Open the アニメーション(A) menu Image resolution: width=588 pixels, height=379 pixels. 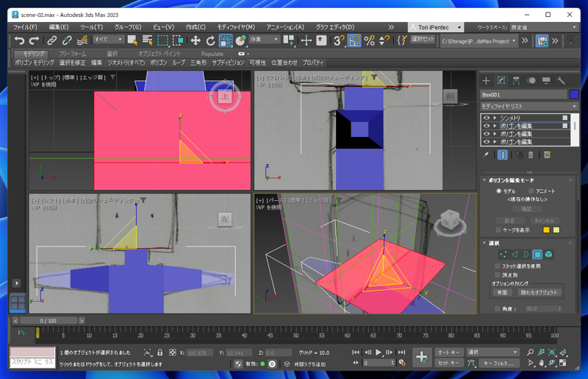tap(285, 27)
